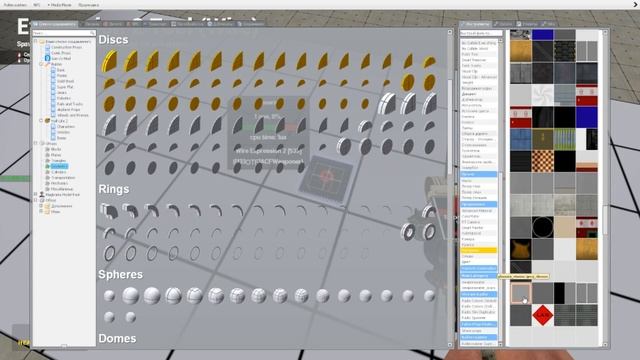Viewport: 640px width, 360px height.
Task: Select the yellow-highlighted entry in the tool list
Action: point(478,250)
